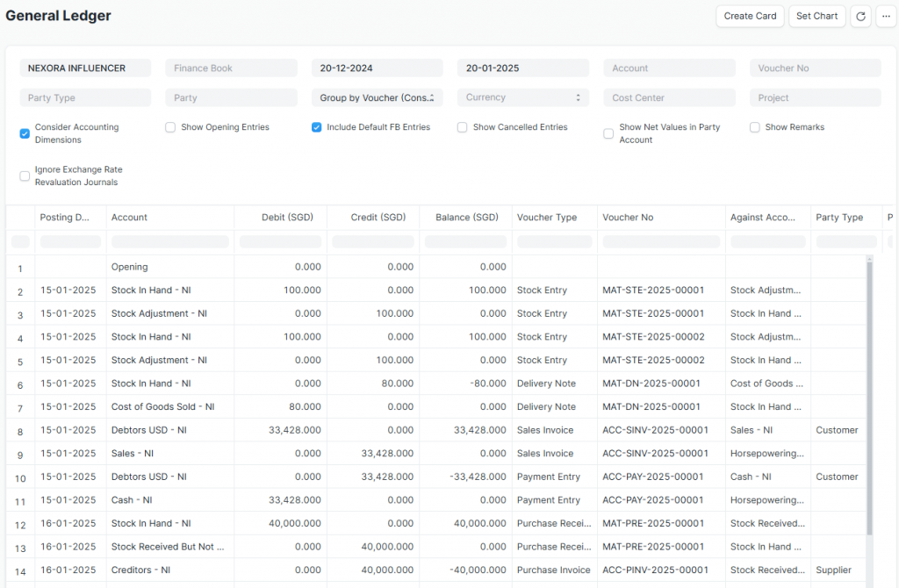Viewport: 899px width, 588px height.
Task: Open the Group by Voucher dropdown
Action: pos(377,97)
